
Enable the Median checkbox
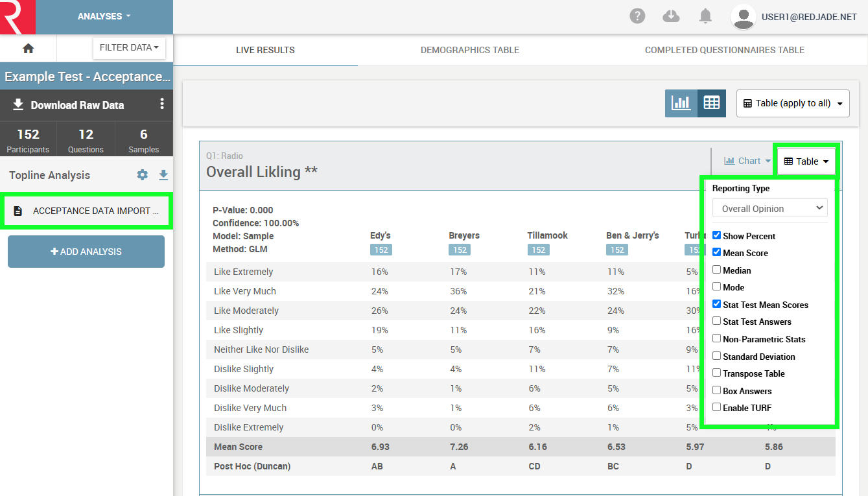coord(716,270)
